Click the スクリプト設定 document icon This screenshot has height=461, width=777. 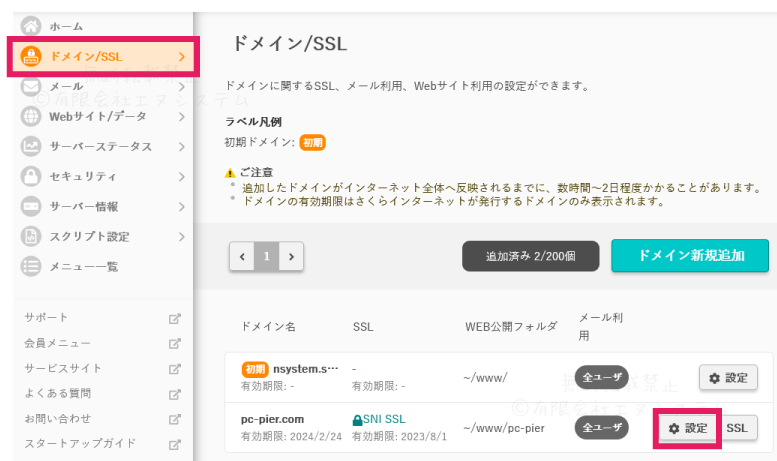tap(31, 236)
